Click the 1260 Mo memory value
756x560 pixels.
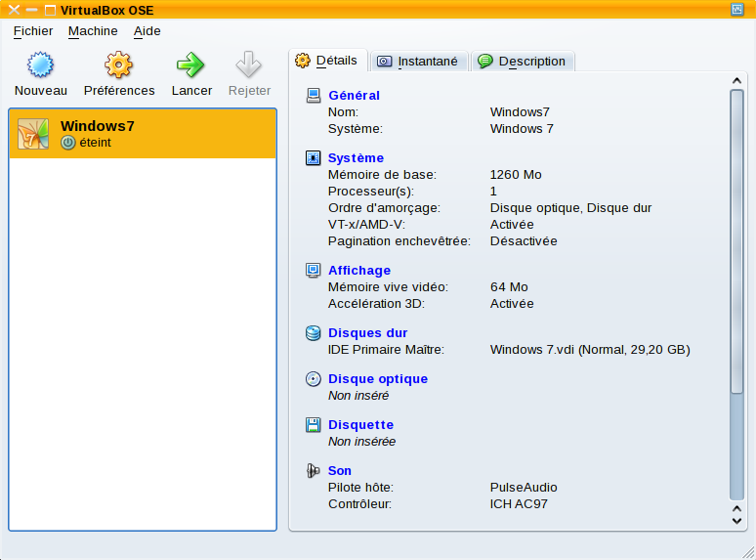click(516, 175)
